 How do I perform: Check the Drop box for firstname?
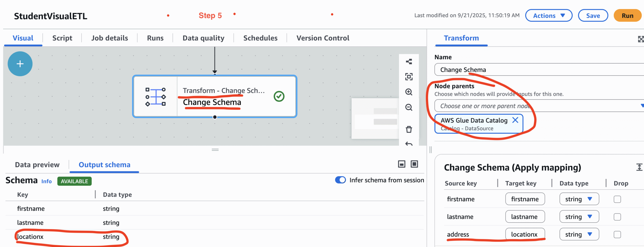617,199
